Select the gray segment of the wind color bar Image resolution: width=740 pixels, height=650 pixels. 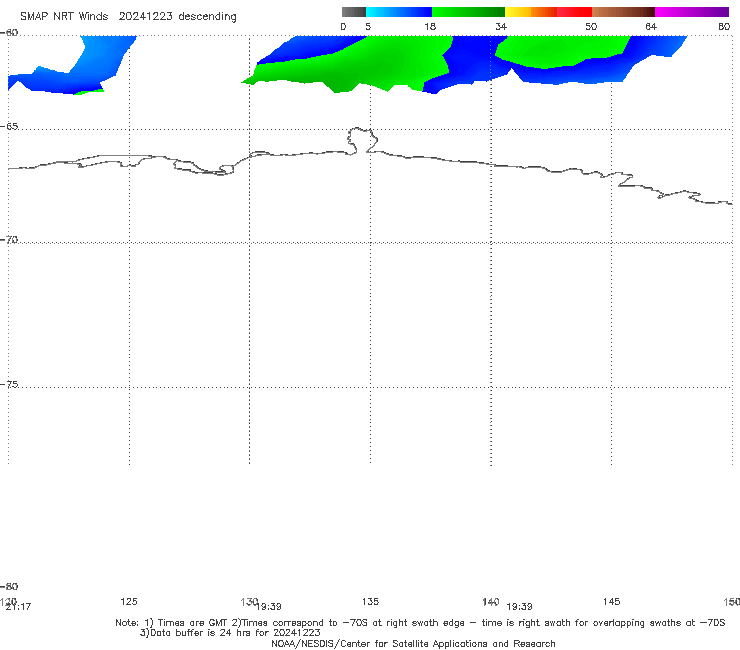click(x=353, y=12)
